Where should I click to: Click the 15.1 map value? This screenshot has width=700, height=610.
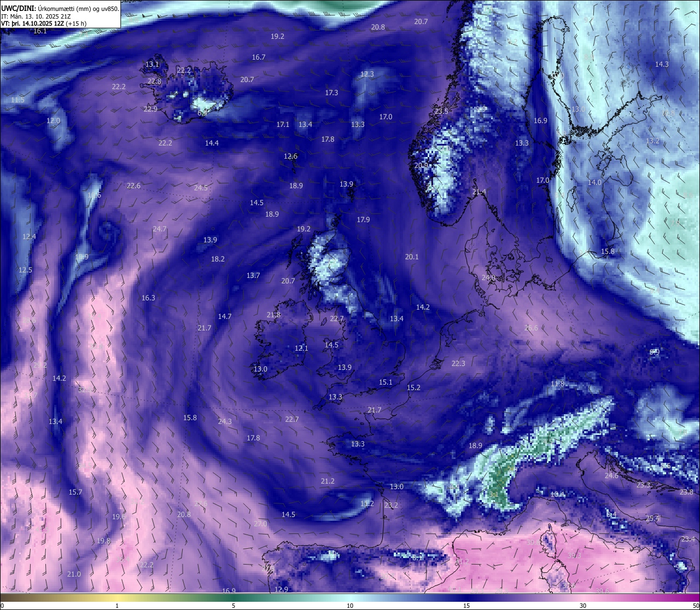pos(386,382)
